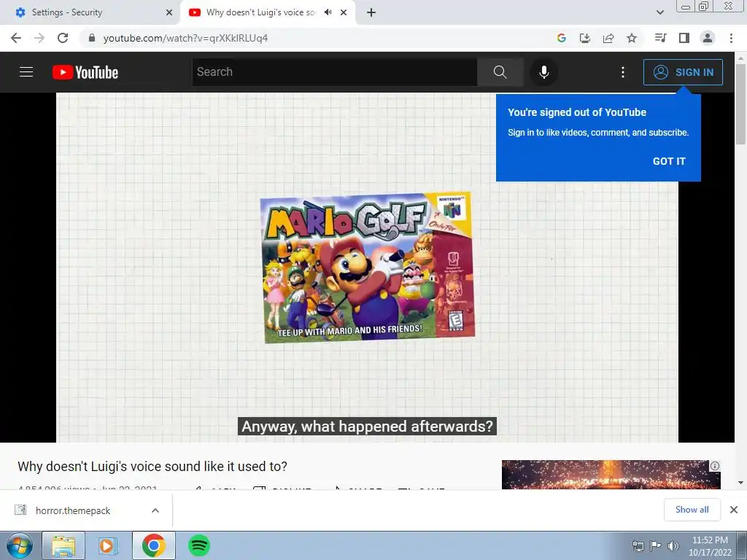Click the network tray icon
The width and height of the screenshot is (747, 560).
638,546
